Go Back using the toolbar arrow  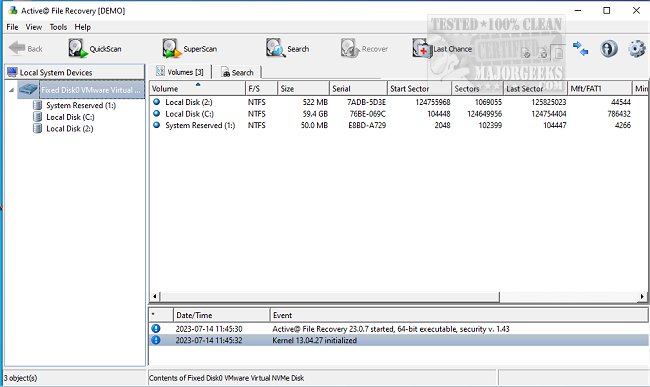click(25, 48)
